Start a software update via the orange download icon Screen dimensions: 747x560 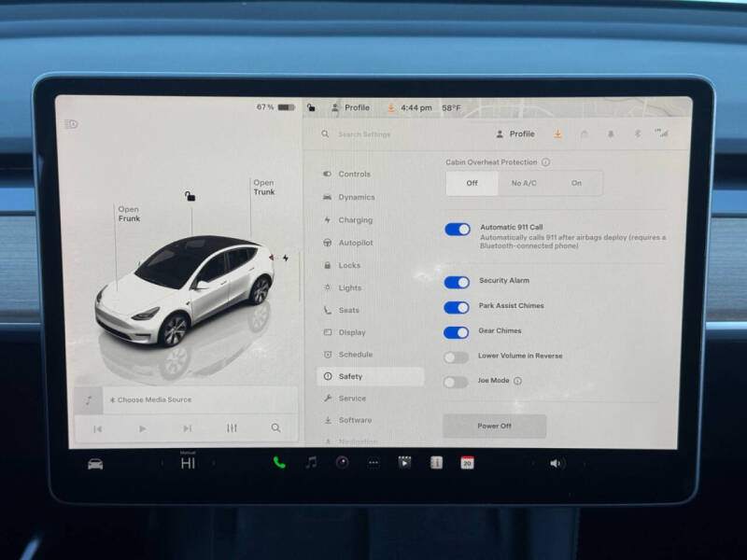(x=558, y=133)
